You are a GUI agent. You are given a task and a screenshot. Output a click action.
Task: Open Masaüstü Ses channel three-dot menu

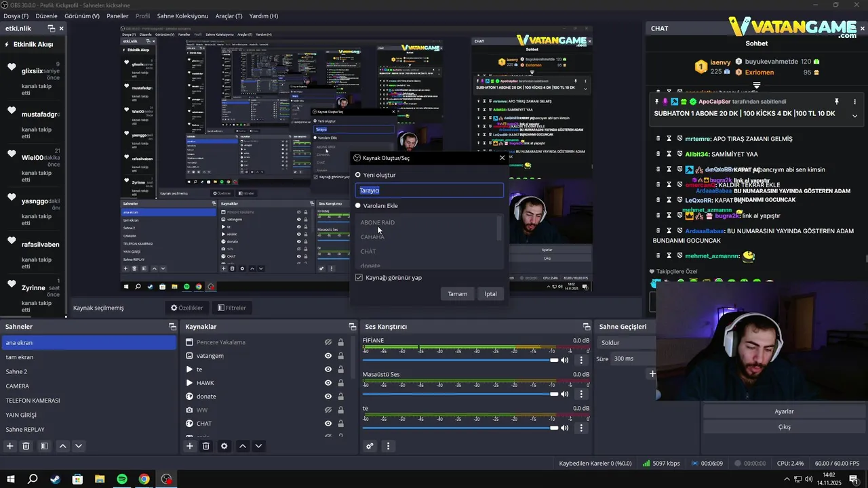coord(581,394)
